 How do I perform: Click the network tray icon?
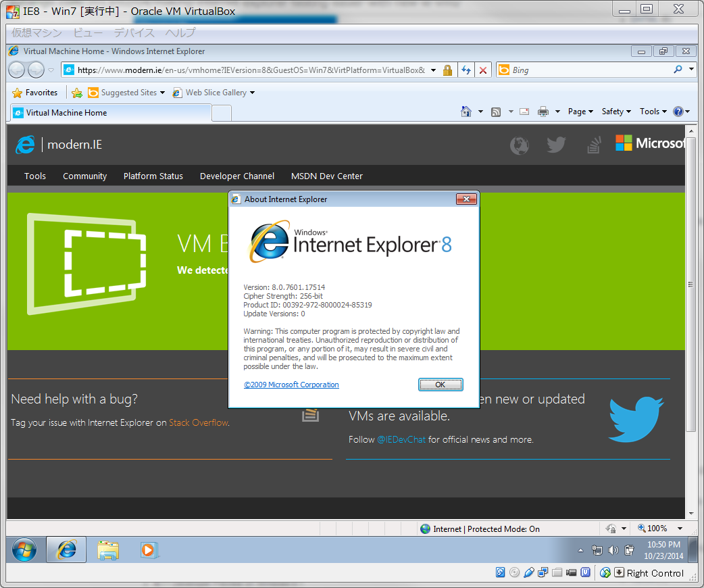coord(597,550)
